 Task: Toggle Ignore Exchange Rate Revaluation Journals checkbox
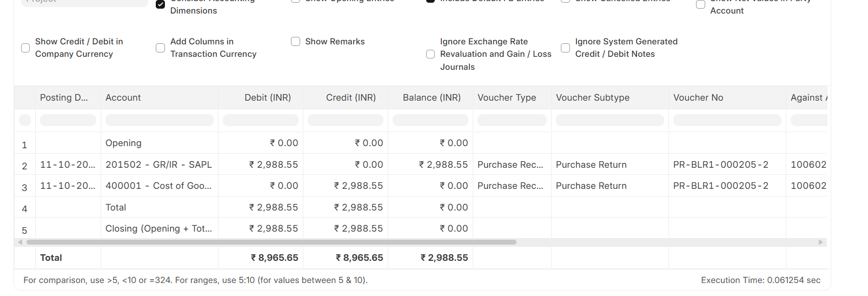430,54
